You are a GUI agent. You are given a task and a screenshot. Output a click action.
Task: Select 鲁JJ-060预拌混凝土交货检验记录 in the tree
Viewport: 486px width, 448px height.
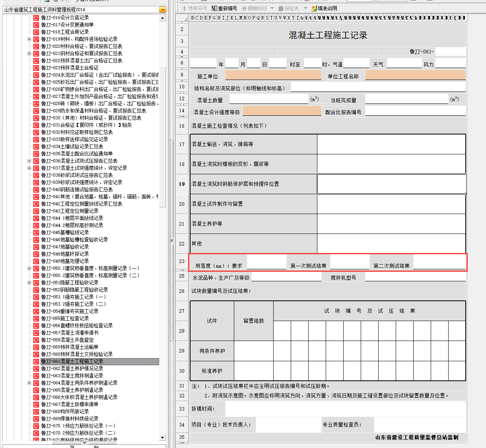click(77, 354)
